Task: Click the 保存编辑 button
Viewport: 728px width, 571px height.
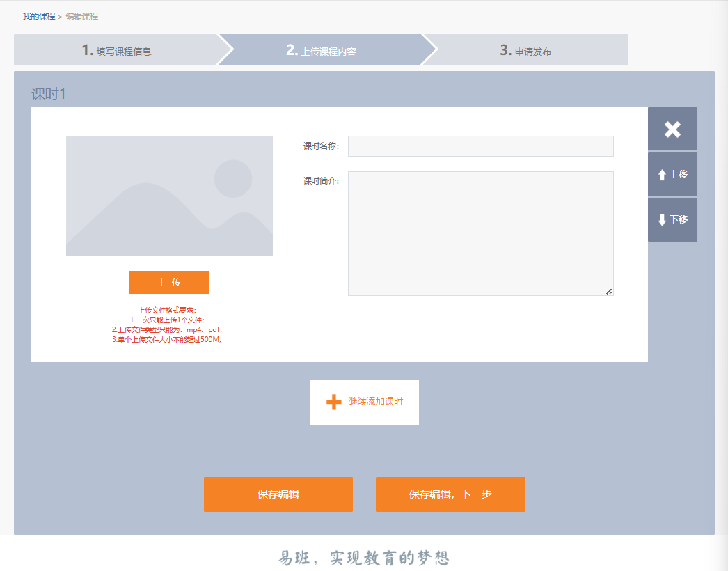Action: tap(278, 494)
